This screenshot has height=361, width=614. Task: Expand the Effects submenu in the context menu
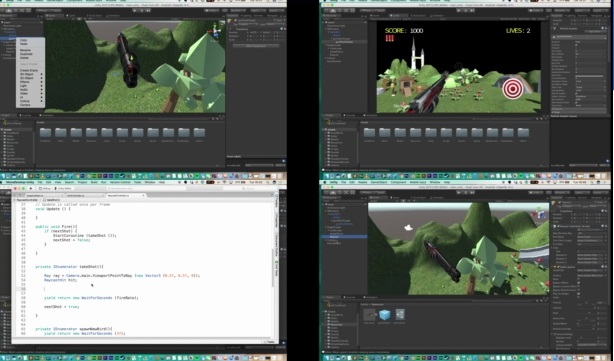coord(31,81)
